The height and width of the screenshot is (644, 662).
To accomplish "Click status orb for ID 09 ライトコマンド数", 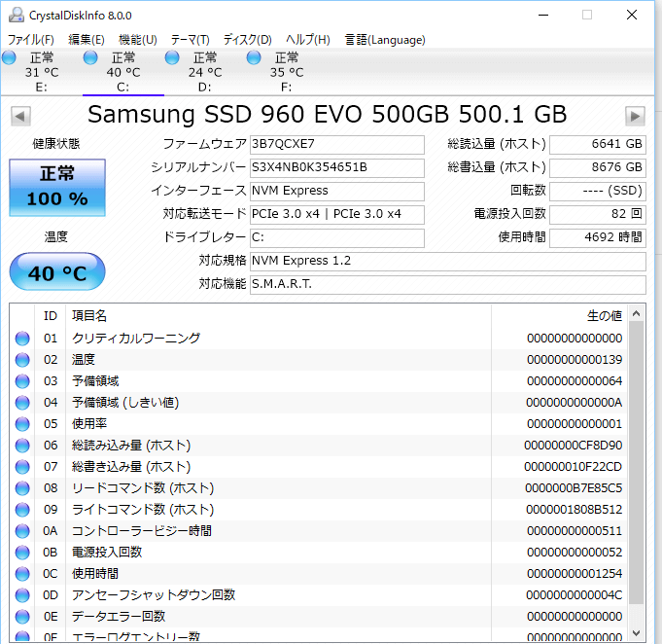I will 22,510.
